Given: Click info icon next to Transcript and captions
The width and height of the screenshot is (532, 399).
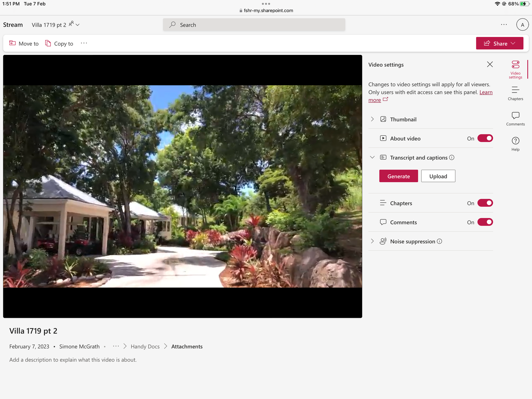Looking at the screenshot, I should [452, 157].
